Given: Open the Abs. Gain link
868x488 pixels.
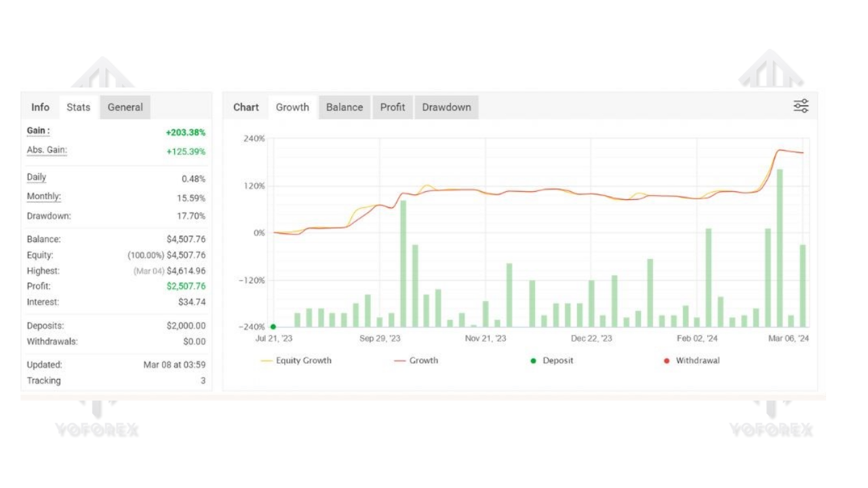Looking at the screenshot, I should pyautogui.click(x=46, y=149).
